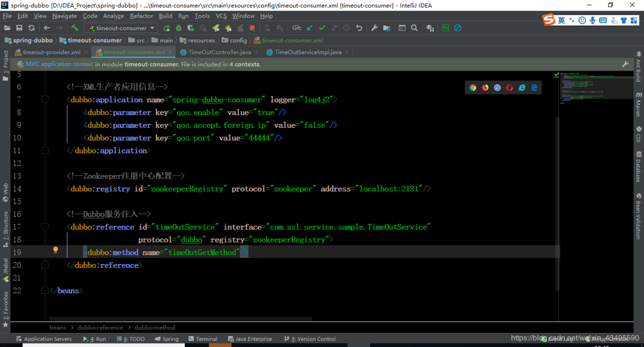Image resolution: width=644 pixels, height=347 pixels.
Task: Click the yellow intention light bulb
Action: pos(55,250)
